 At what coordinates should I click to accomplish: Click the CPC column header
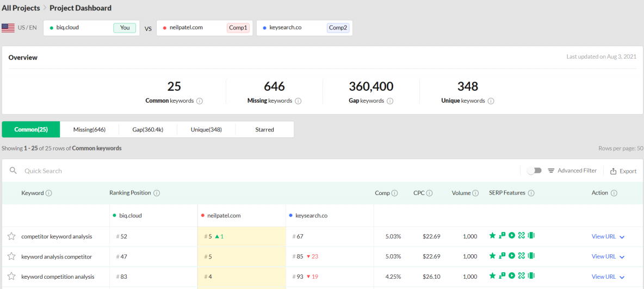pos(419,193)
